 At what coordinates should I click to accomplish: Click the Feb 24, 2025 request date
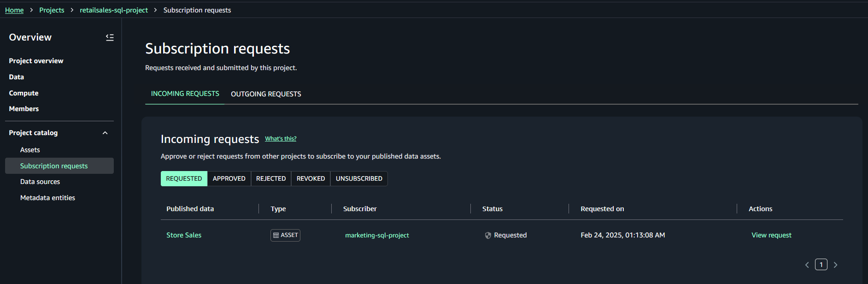(x=623, y=235)
